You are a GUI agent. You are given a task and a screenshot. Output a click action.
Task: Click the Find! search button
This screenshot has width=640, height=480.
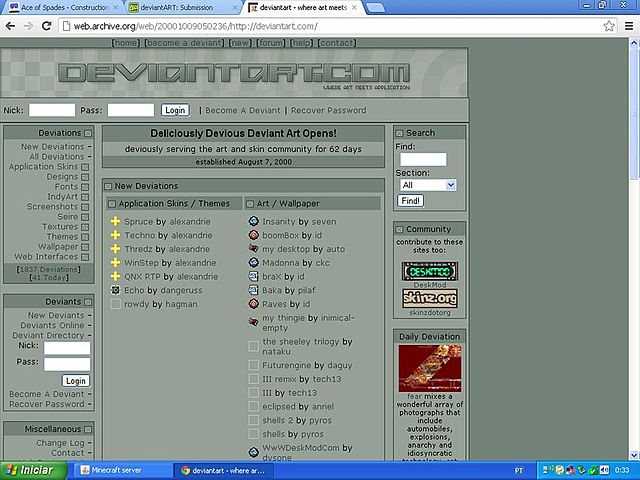tap(411, 201)
